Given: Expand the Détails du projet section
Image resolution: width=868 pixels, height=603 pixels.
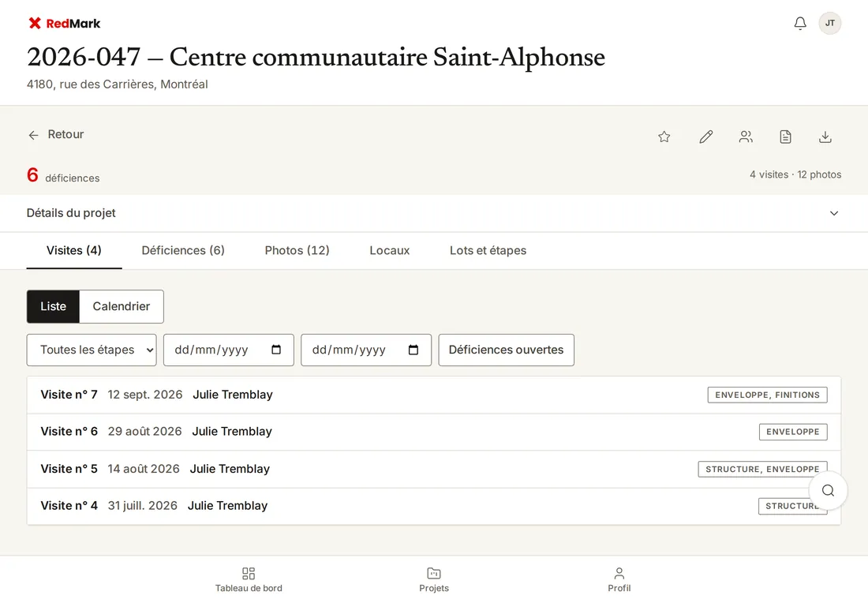Looking at the screenshot, I should coord(434,213).
